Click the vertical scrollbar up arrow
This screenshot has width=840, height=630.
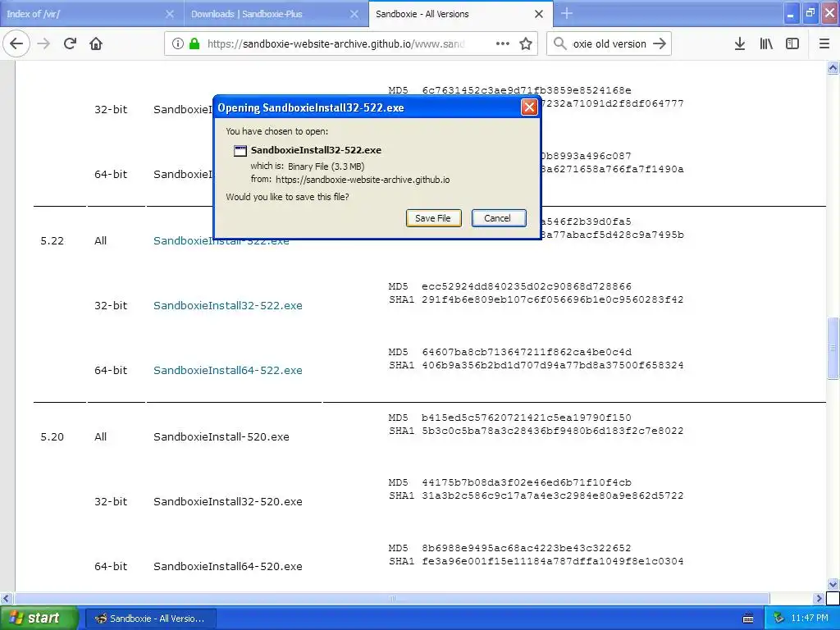click(x=833, y=67)
